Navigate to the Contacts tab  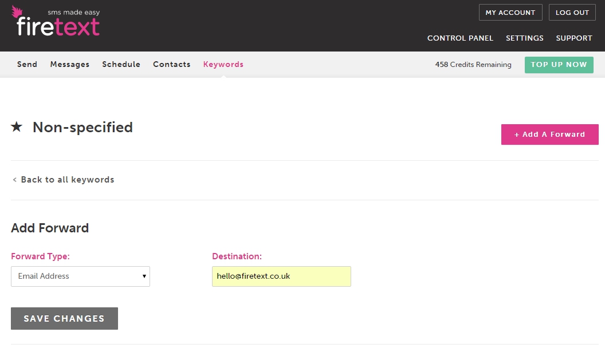171,65
